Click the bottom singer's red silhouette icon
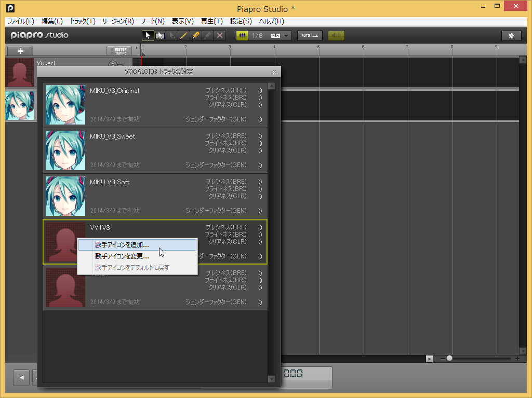Screen dimensions: 532x398 click(x=65, y=287)
